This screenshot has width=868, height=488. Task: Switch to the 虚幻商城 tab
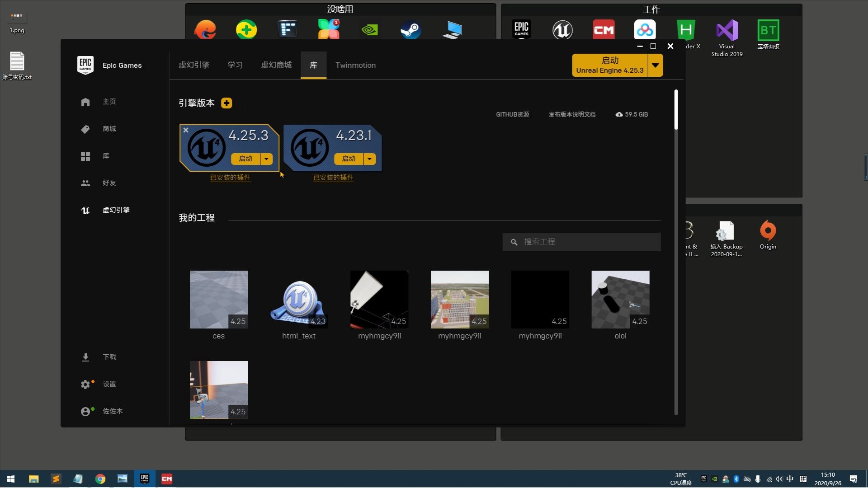click(x=276, y=65)
